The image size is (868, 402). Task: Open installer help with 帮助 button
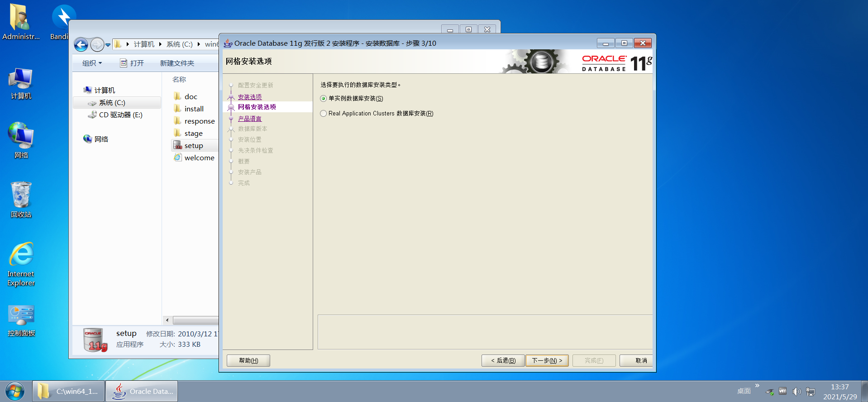tap(248, 360)
